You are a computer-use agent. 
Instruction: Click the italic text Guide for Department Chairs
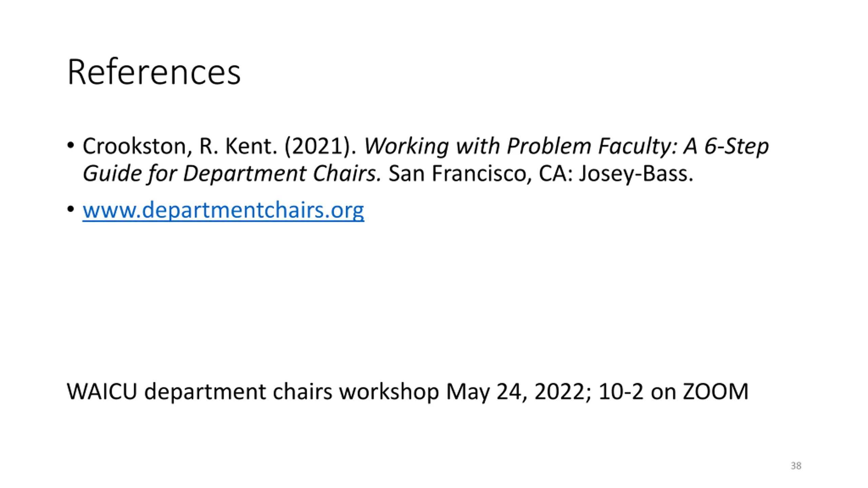click(232, 174)
